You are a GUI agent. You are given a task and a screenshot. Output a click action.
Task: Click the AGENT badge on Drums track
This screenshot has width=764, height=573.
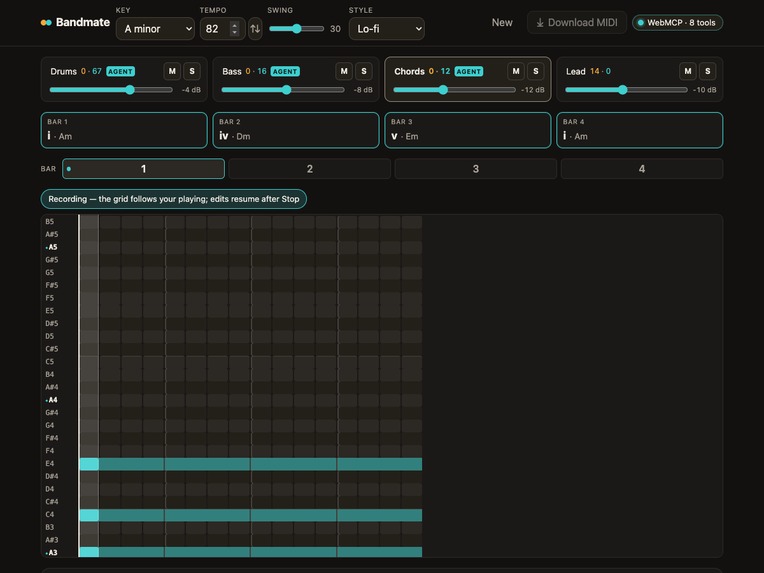120,71
